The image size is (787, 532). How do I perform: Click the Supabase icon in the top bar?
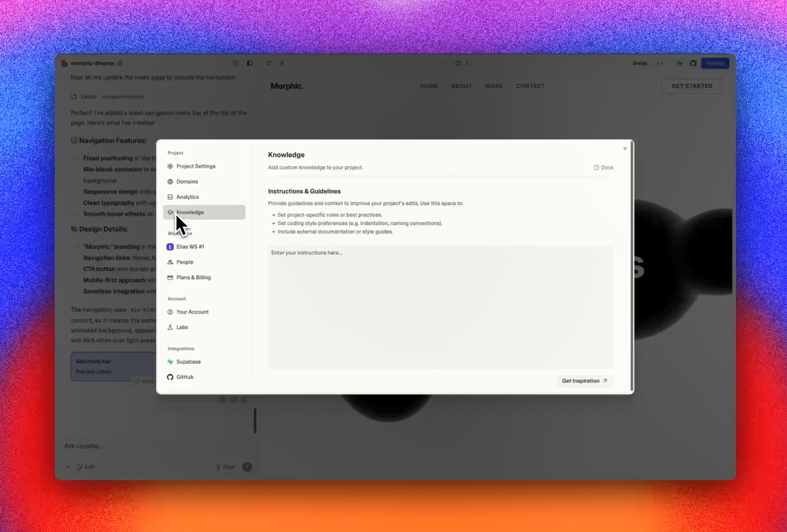click(680, 63)
